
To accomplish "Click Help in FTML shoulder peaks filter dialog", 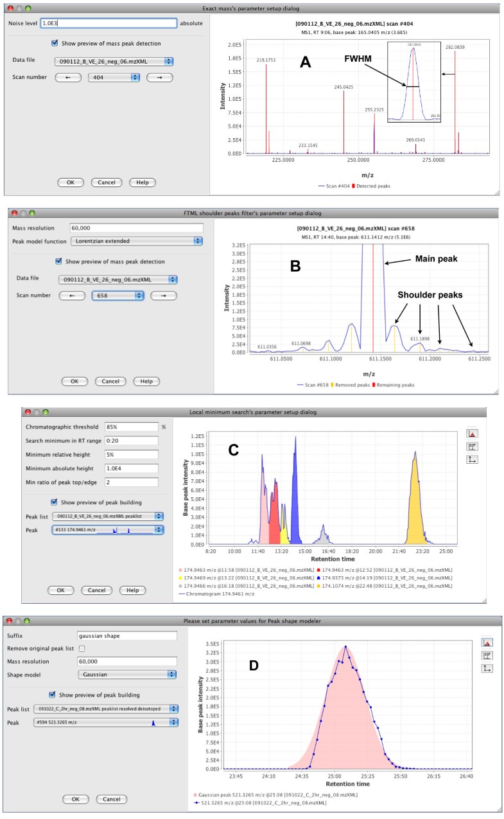I will [x=146, y=381].
